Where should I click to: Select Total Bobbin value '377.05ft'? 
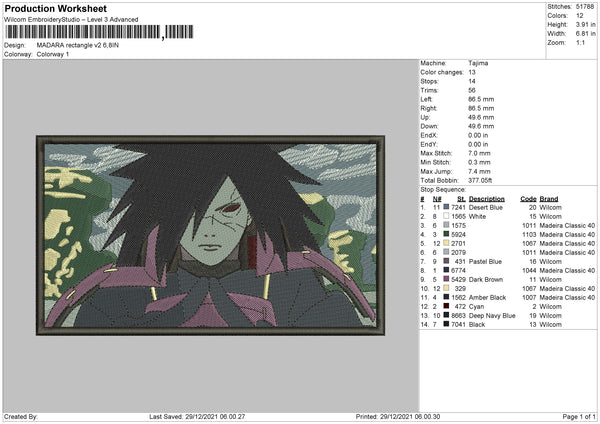click(480, 180)
